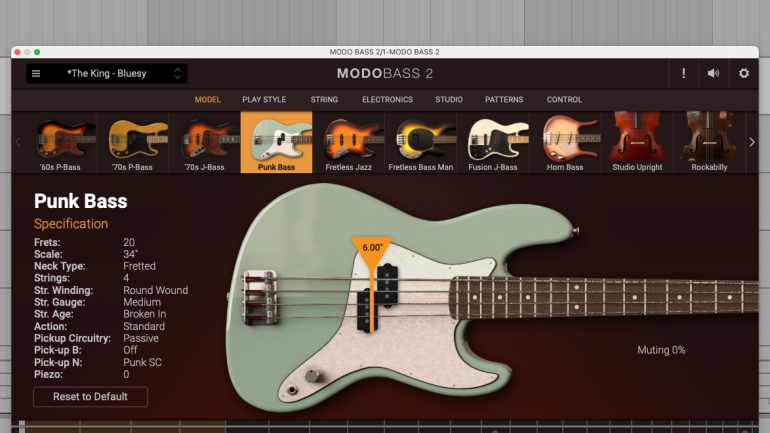This screenshot has width=770, height=433.
Task: Click the exclamation panic icon
Action: coord(683,74)
